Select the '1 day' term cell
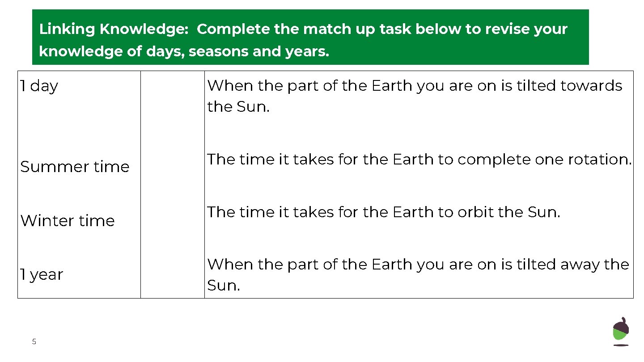 (x=39, y=86)
